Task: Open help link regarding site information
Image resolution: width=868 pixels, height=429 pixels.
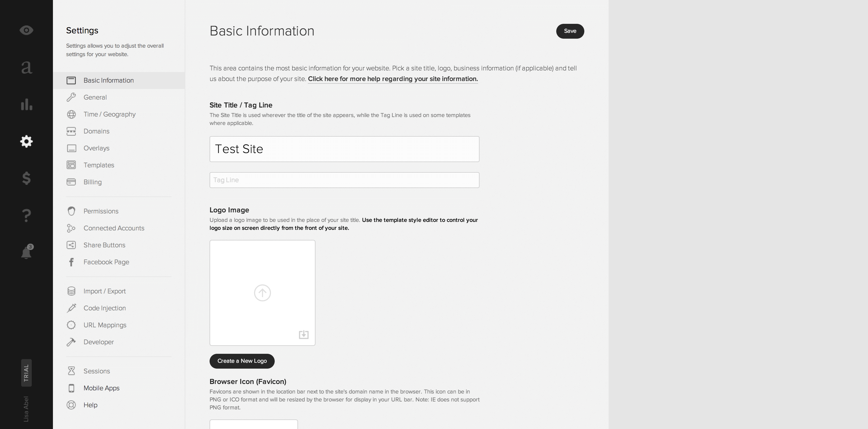Action: coord(392,79)
